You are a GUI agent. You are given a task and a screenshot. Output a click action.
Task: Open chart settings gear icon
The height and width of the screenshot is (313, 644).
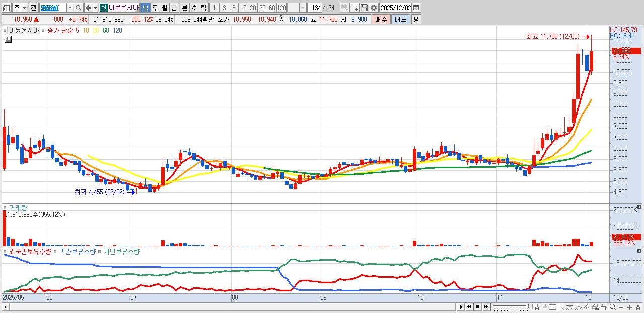pos(374,8)
